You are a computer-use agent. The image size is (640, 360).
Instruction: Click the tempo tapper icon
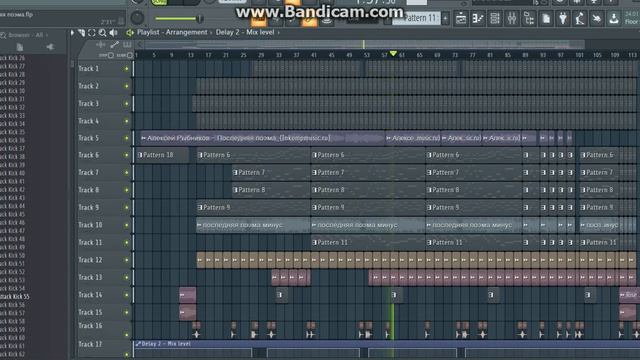580,18
